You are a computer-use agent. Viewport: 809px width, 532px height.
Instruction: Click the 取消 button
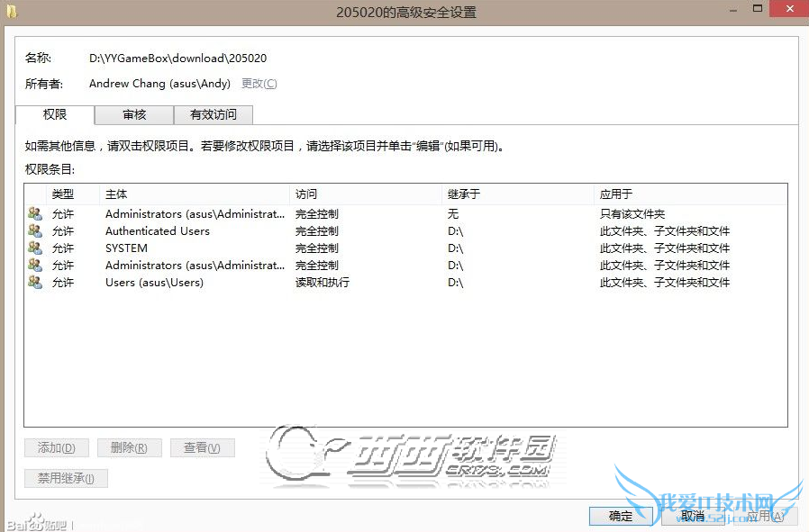[693, 516]
